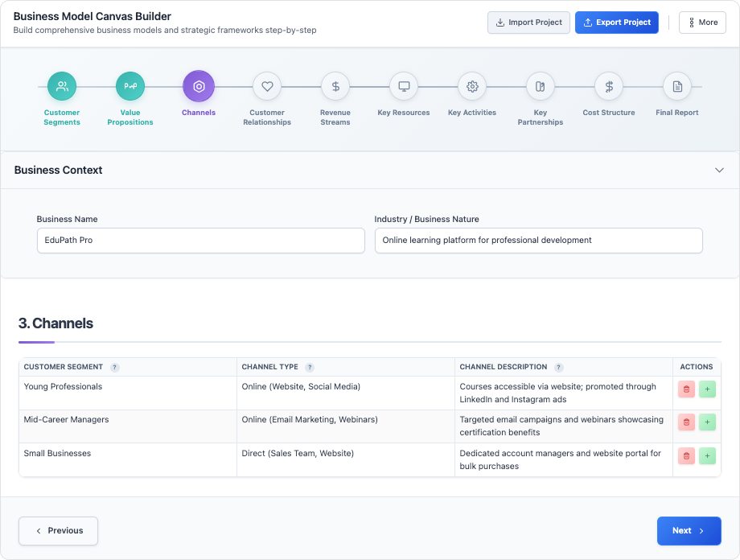The image size is (740, 560).
Task: Switch to Key Activities step label
Action: click(x=472, y=113)
